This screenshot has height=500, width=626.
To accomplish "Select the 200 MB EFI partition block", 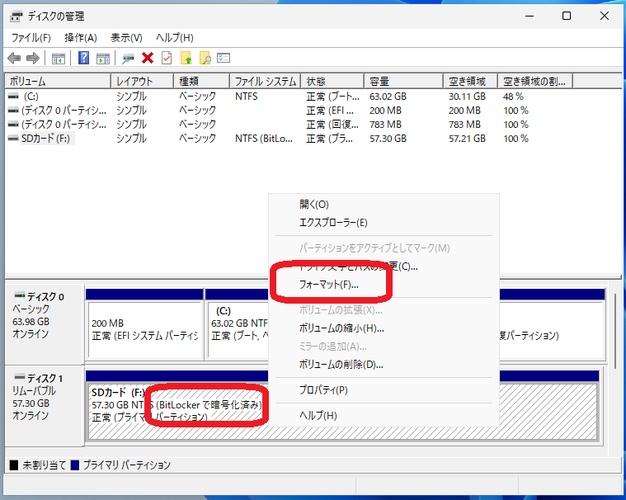I will pyautogui.click(x=145, y=329).
